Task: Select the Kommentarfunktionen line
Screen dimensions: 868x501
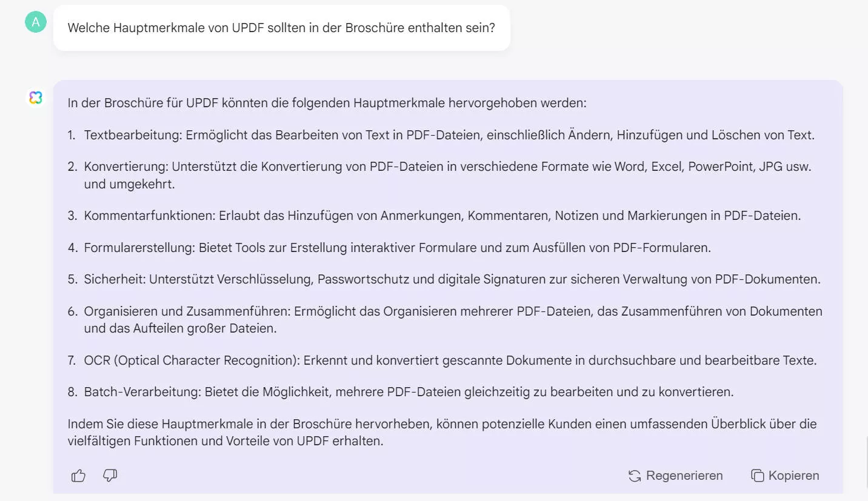Action: (x=442, y=215)
